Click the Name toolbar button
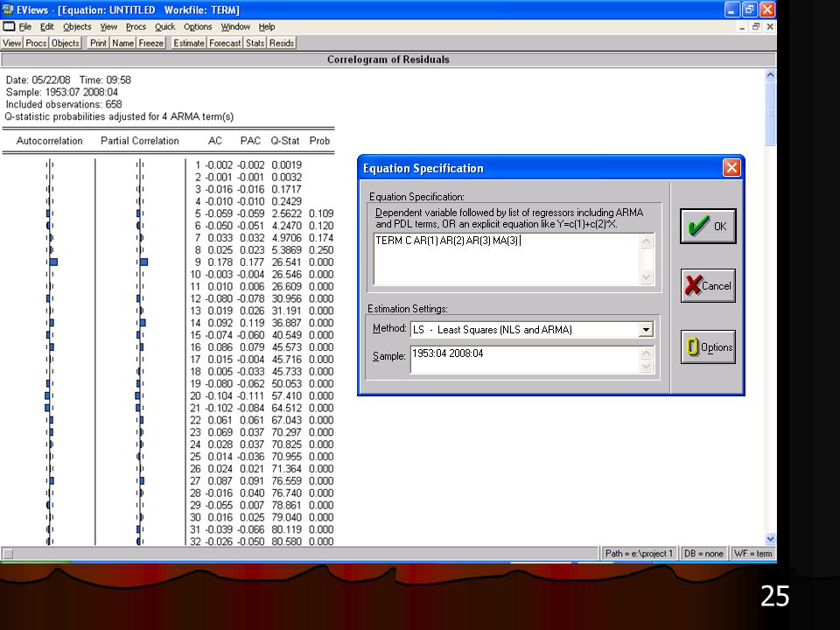This screenshot has width=840, height=630. [123, 43]
